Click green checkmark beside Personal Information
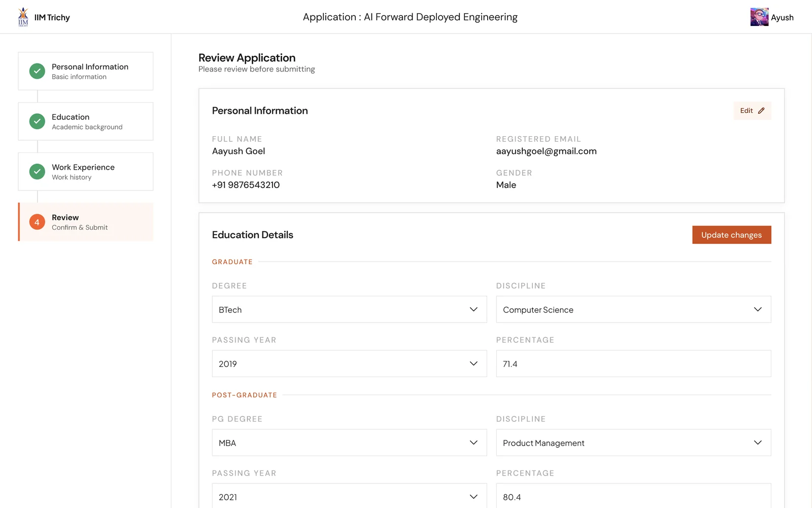Viewport: 812px width, 508px height. [x=37, y=71]
